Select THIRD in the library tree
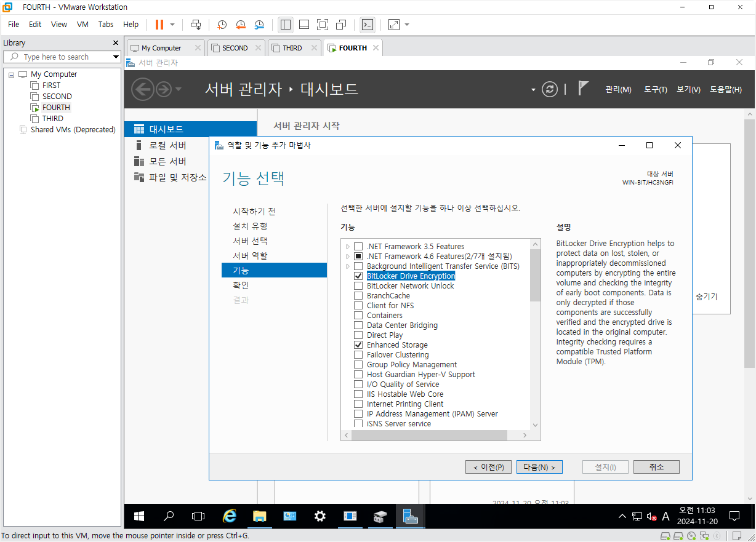The height and width of the screenshot is (542, 756). coord(53,119)
